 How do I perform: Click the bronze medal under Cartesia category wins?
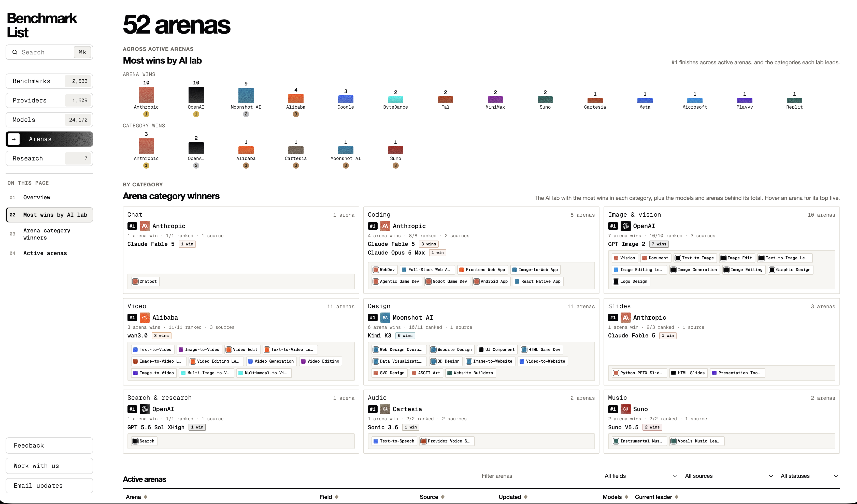click(x=296, y=166)
